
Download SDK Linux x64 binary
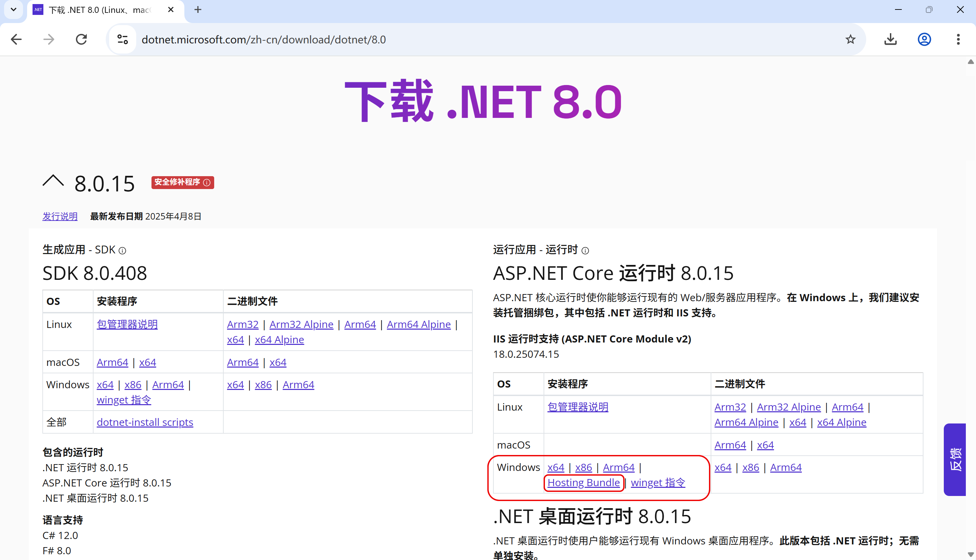236,339
